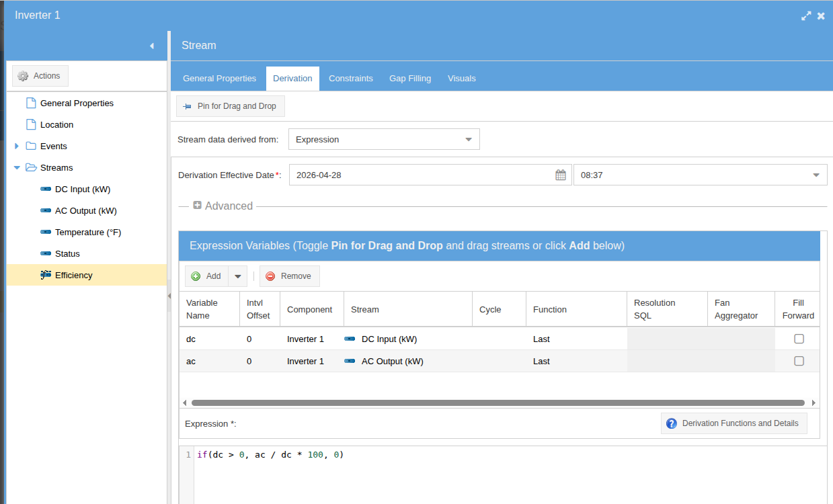Open the Gap Filling tab
Screen dimensions: 833x504
(410, 79)
